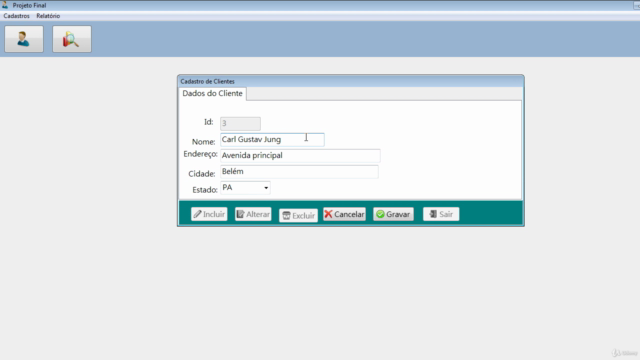Open the client registration toolbar button

tap(24, 39)
